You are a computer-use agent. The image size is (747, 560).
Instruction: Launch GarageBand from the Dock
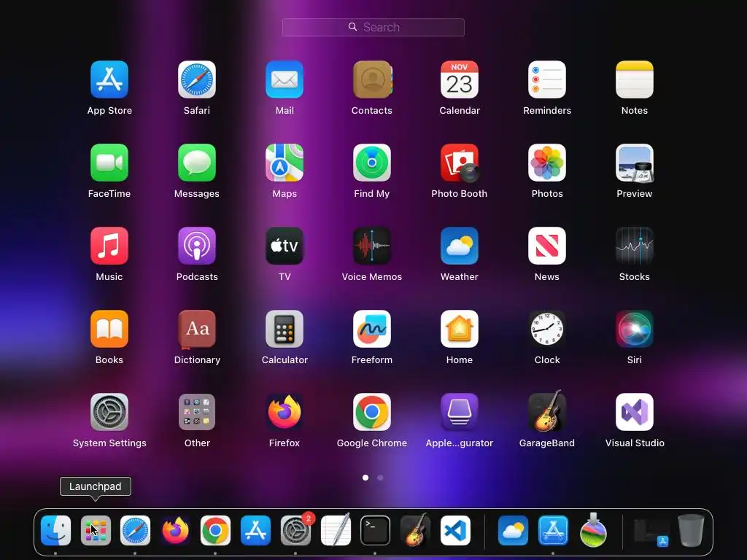click(415, 529)
